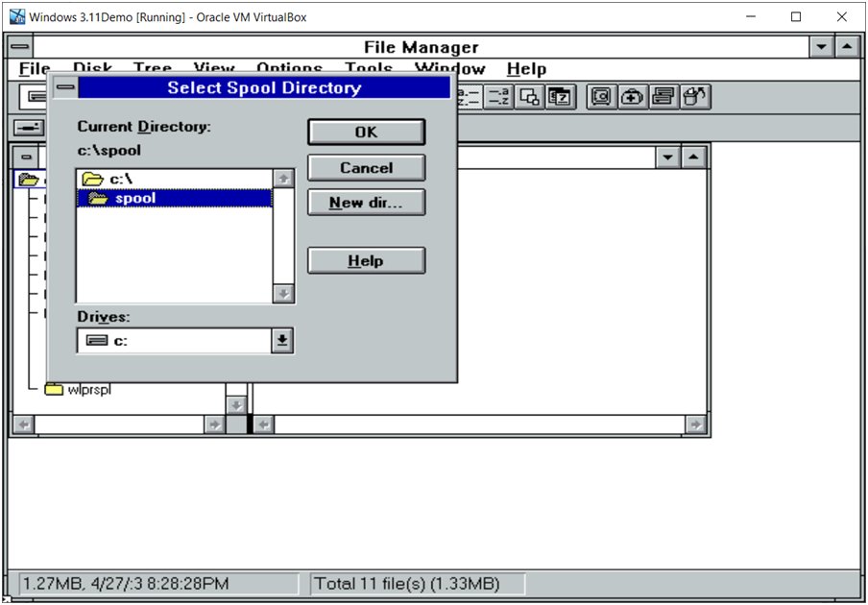Screen dimensions: 868x605
Task: Click the Drives combo box showing c:
Action: [x=185, y=340]
